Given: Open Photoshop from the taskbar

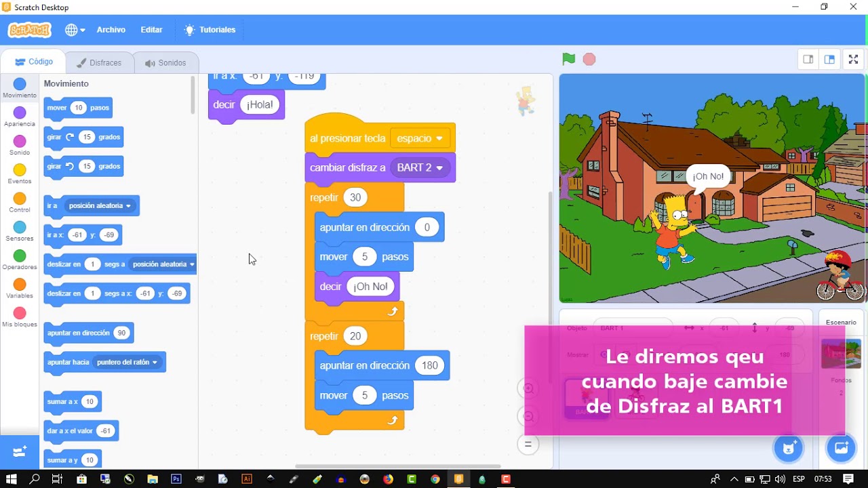Looking at the screenshot, I should (176, 479).
